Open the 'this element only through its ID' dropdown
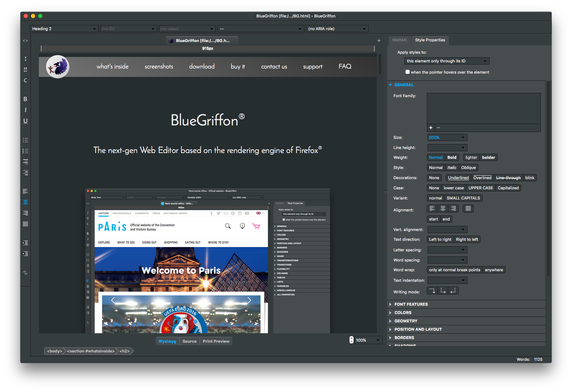The image size is (572, 392). tap(447, 61)
